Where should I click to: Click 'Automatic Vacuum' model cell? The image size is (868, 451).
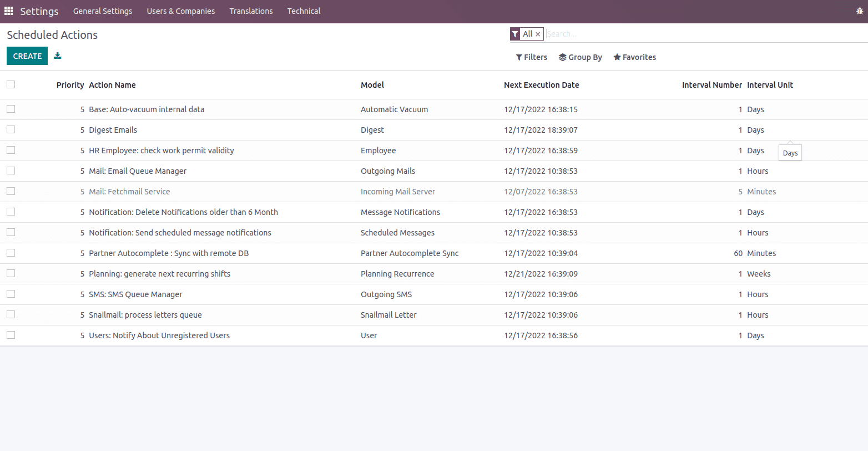(395, 109)
